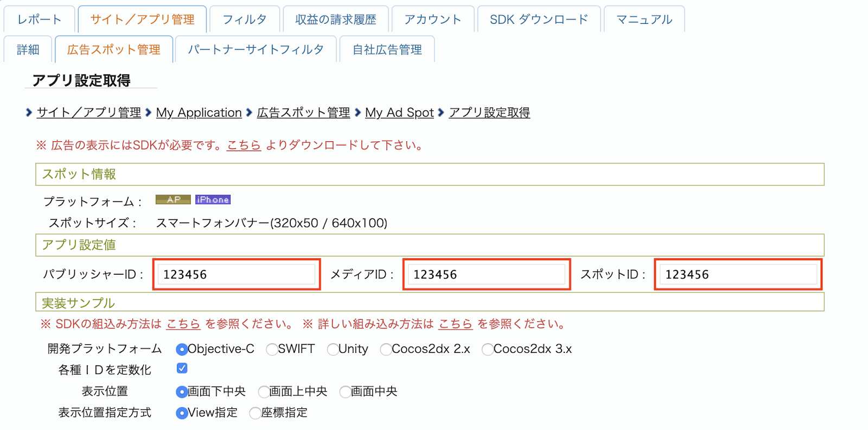This screenshot has width=868, height=430.
Task: Click My Ad Spot breadcrumb link
Action: tap(399, 112)
